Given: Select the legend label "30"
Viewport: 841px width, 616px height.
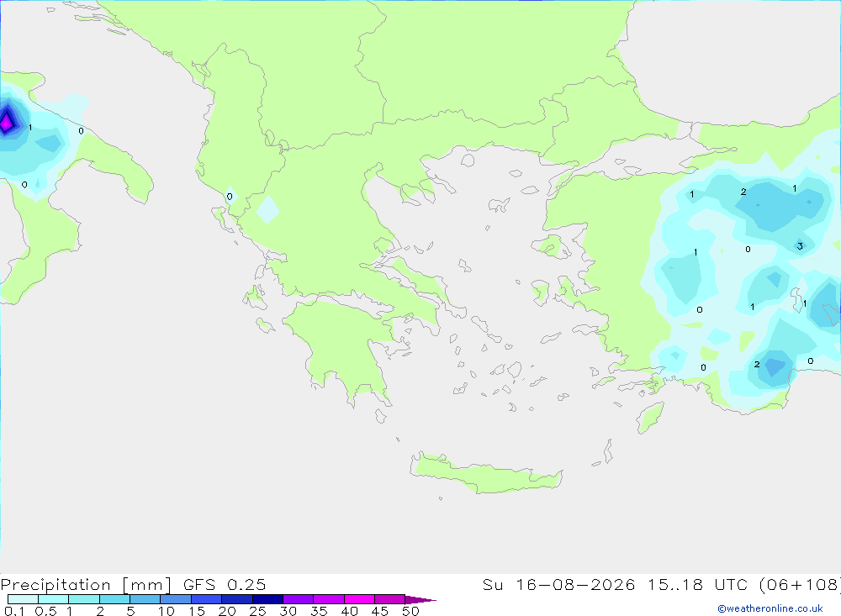Looking at the screenshot, I should (x=288, y=611).
